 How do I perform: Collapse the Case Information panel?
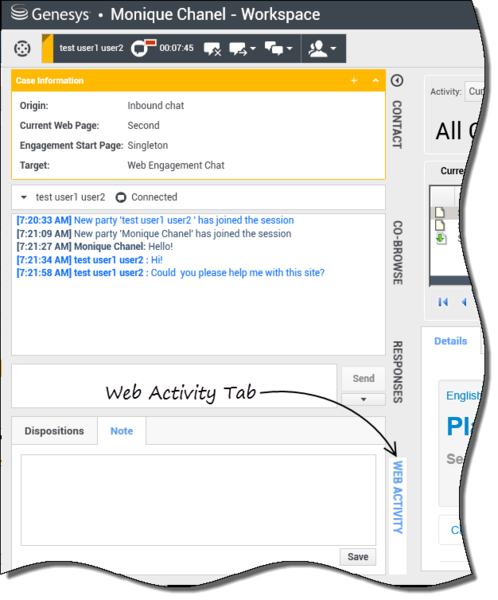tap(376, 80)
